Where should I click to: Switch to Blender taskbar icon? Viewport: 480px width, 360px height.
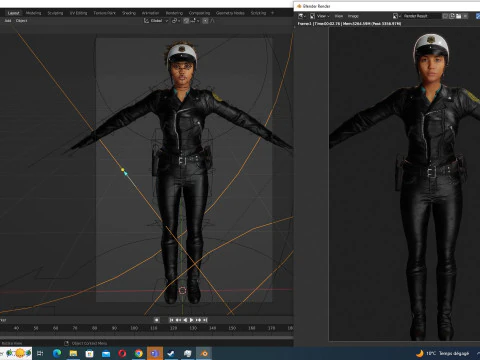[x=204, y=353]
